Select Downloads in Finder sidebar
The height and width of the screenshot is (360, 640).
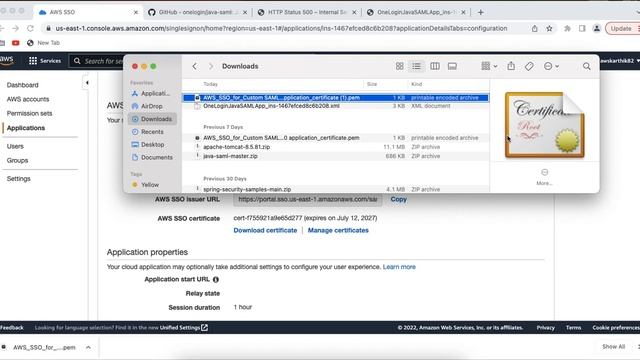[152, 119]
